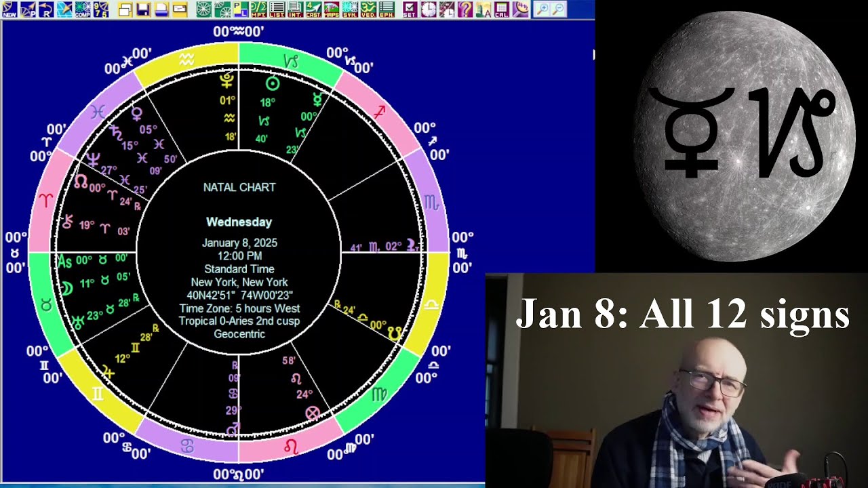Open the COMP composite chart icon

pos(83,9)
